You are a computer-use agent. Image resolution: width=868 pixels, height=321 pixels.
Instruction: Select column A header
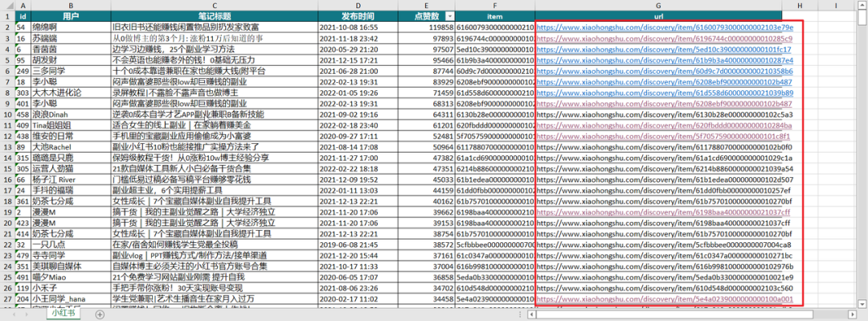pyautogui.click(x=23, y=5)
